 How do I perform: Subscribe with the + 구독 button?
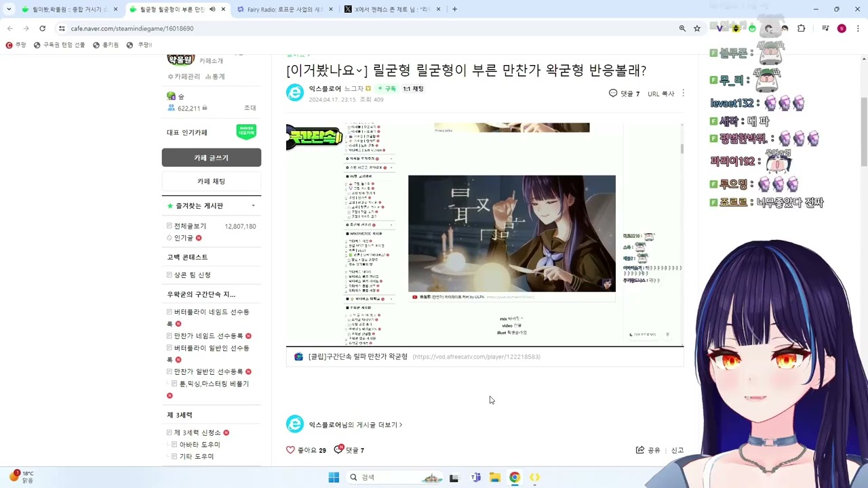[x=387, y=89]
